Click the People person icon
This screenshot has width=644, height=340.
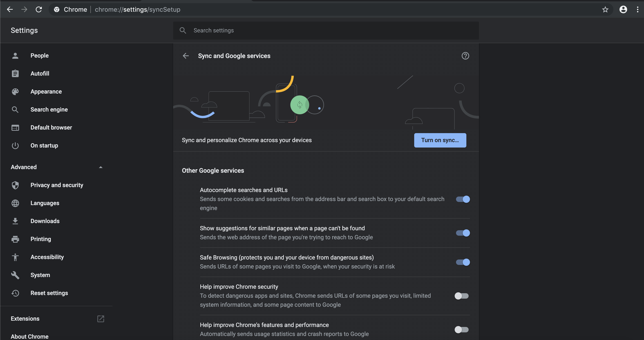tap(15, 56)
